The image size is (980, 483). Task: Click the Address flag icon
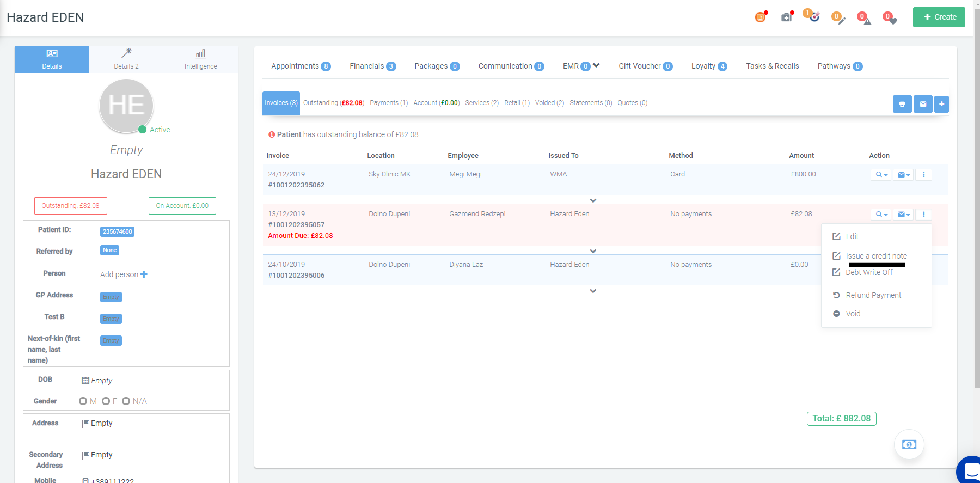coord(85,424)
